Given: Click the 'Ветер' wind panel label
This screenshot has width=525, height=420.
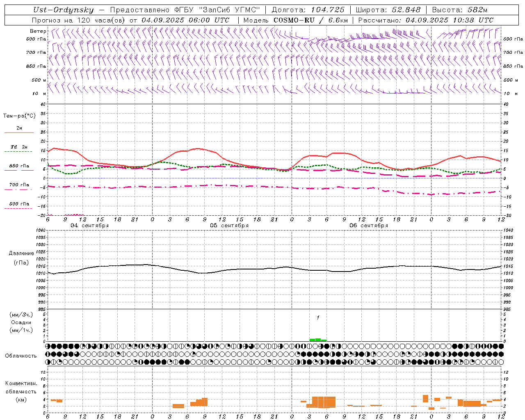Looking at the screenshot, I should [x=38, y=31].
